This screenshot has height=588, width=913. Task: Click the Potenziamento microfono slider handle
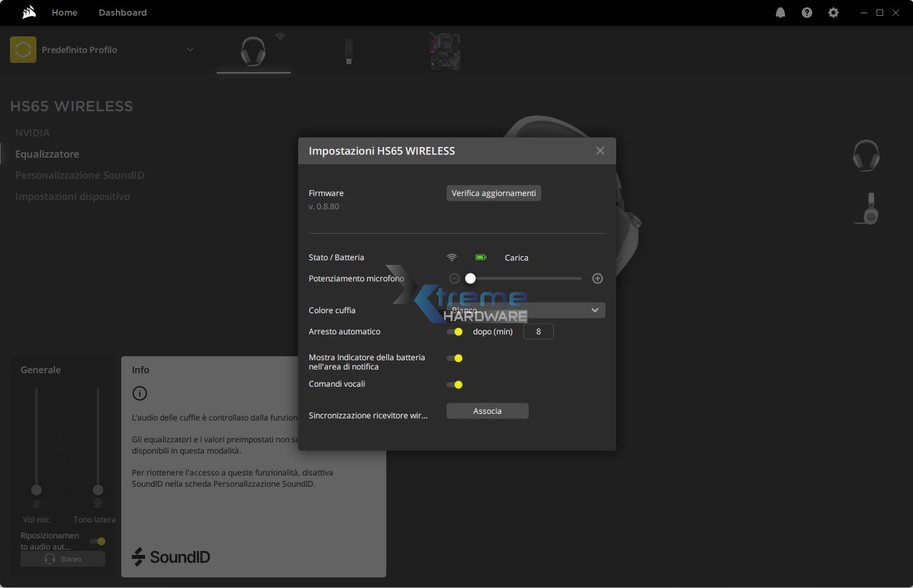point(470,279)
